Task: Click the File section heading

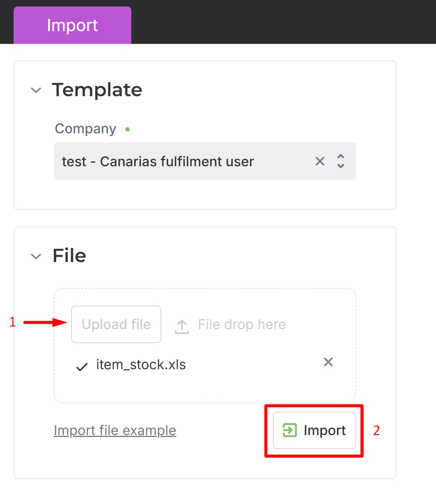Action: click(70, 256)
